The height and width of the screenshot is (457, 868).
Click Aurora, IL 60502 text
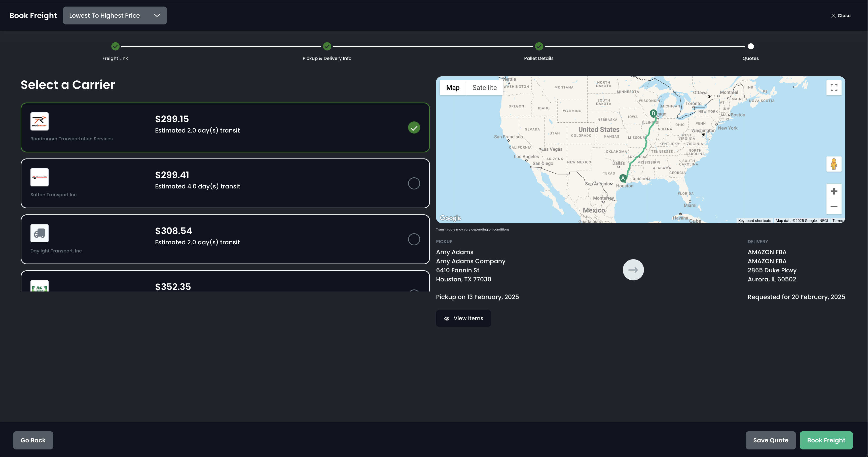point(772,279)
